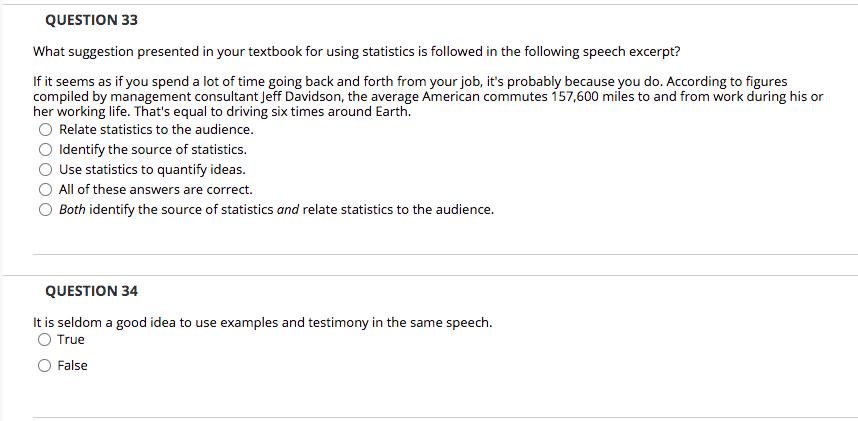The width and height of the screenshot is (858, 421).
Task: Pick 'Use statistics to quantify ideas' radio button
Action: click(46, 170)
